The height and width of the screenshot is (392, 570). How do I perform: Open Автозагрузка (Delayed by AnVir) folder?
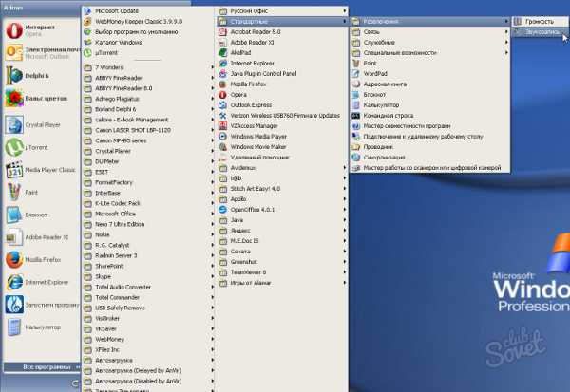pyautogui.click(x=147, y=371)
